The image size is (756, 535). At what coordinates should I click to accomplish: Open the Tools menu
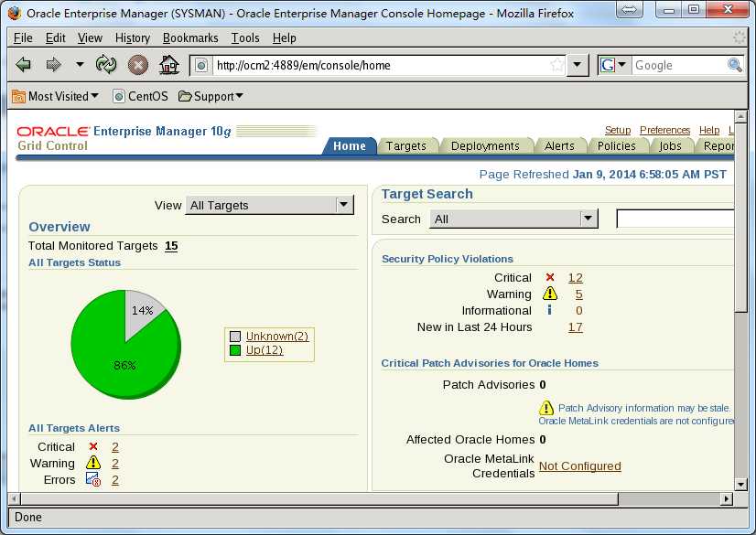[x=245, y=37]
